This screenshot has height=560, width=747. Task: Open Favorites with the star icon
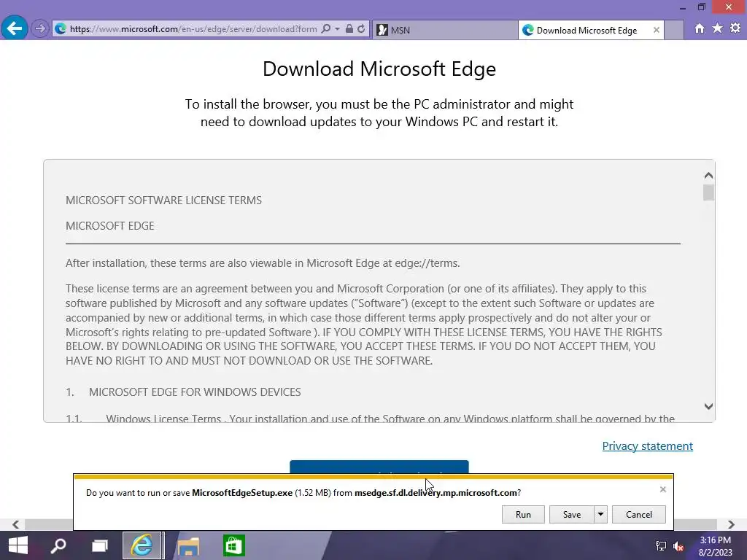pyautogui.click(x=718, y=28)
